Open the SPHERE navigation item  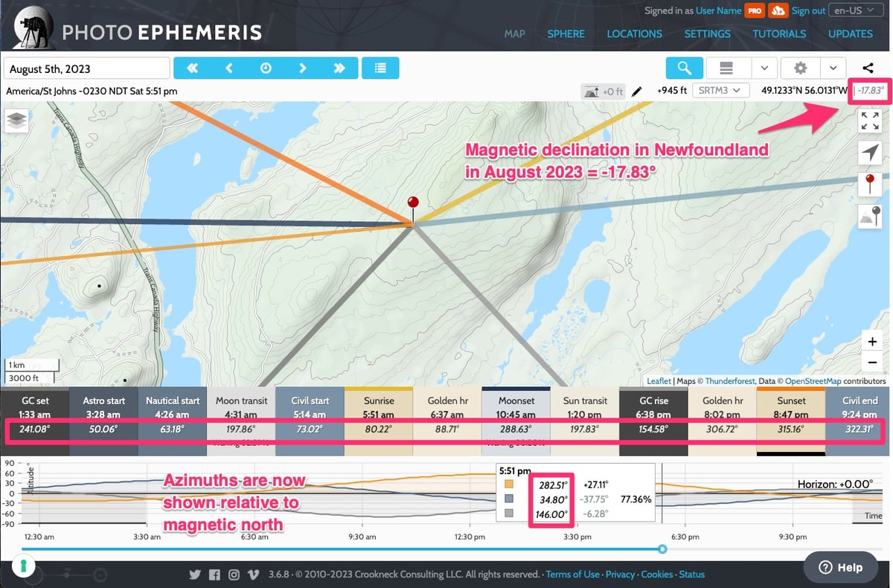[566, 33]
